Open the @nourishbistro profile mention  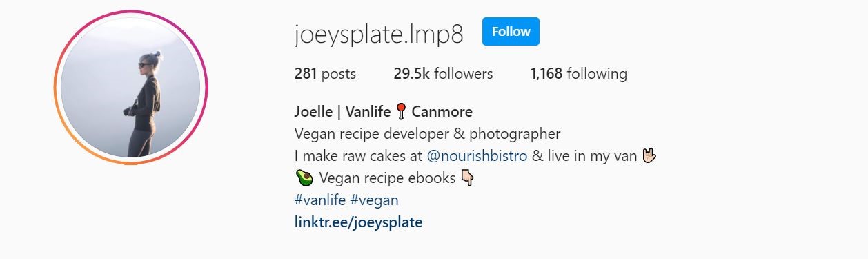[x=477, y=156]
